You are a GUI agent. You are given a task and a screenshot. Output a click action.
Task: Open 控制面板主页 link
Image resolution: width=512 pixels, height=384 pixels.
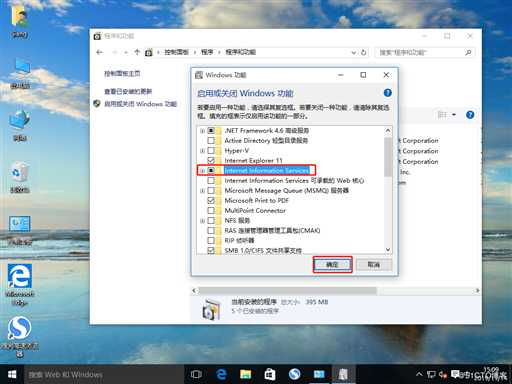[122, 74]
